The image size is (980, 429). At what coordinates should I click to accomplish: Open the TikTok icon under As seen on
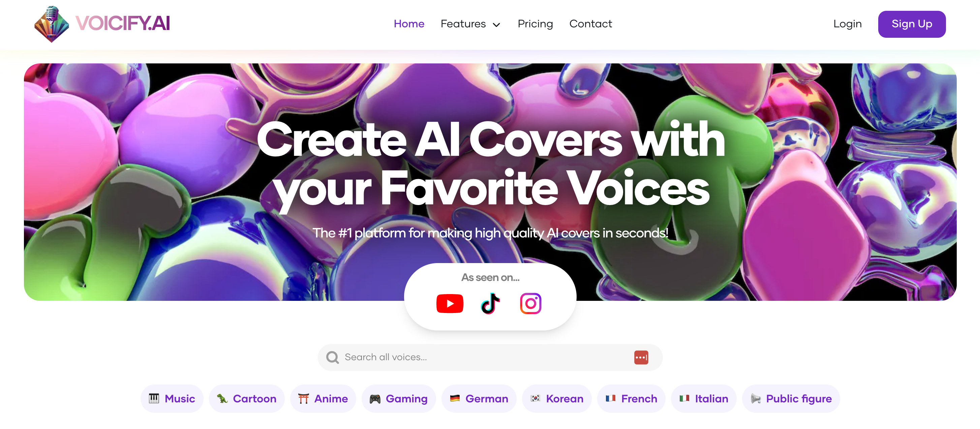[x=490, y=304]
